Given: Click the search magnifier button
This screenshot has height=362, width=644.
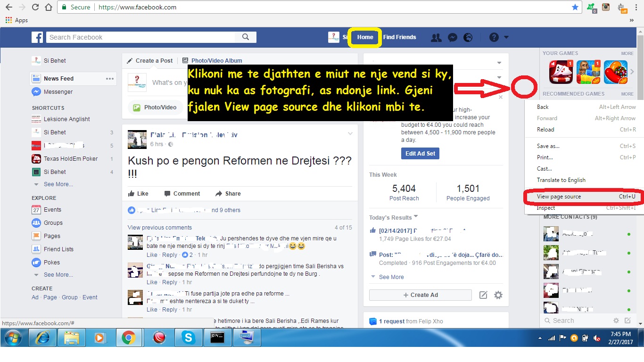Looking at the screenshot, I should (246, 37).
